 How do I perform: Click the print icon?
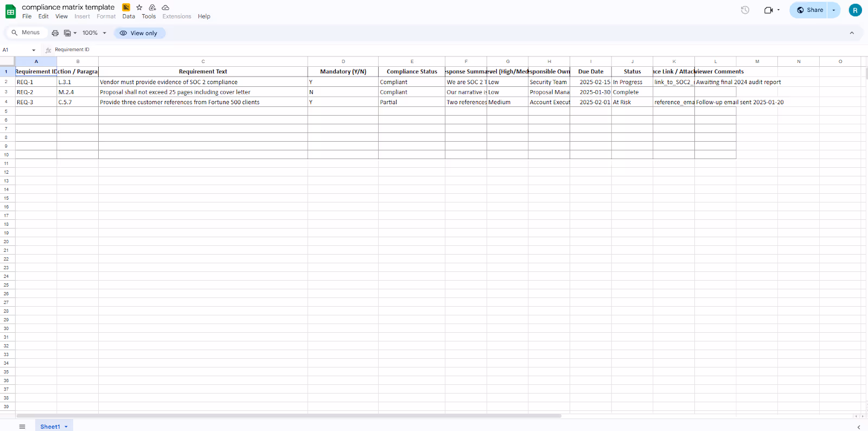[x=55, y=33]
